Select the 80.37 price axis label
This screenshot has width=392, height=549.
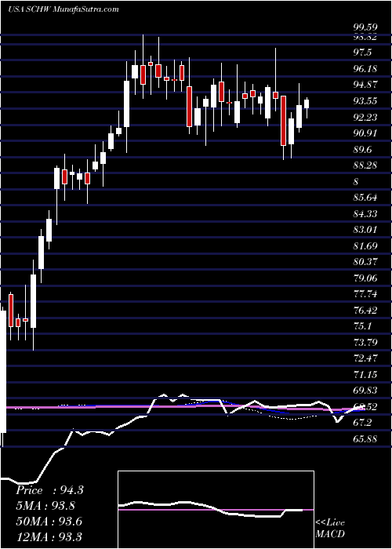click(x=365, y=262)
